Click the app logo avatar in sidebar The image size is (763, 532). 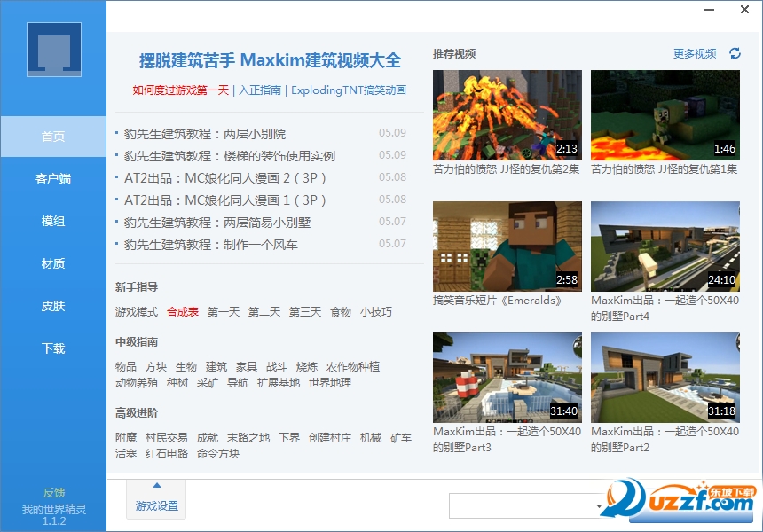pyautogui.click(x=54, y=50)
